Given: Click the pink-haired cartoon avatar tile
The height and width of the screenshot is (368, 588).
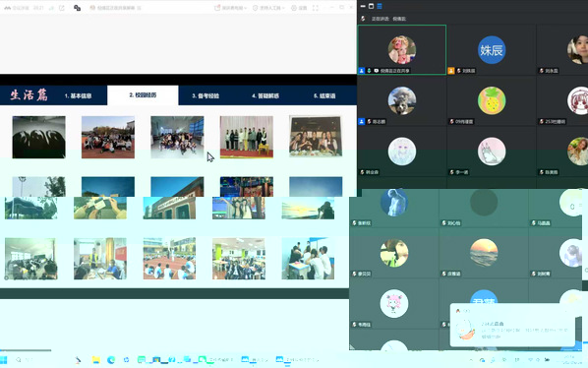Looking at the screenshot, I should [393, 303].
